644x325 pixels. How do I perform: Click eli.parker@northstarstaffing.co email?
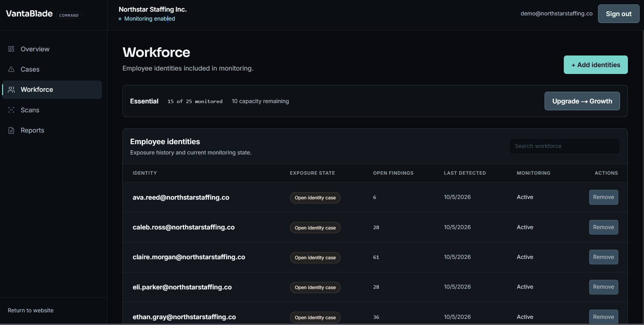pos(182,287)
